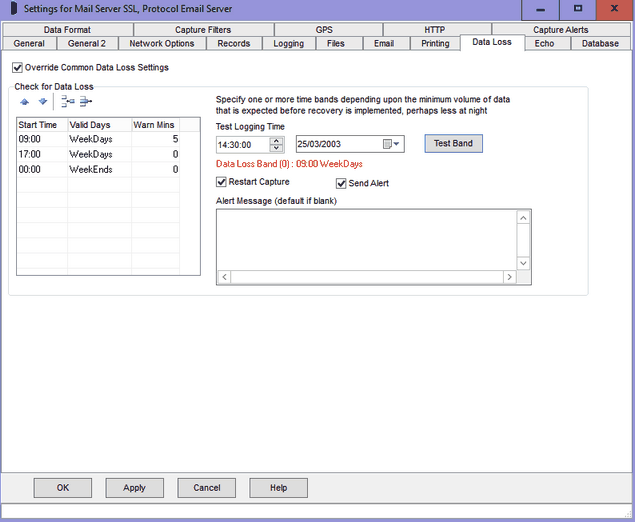Switch to the Database tab
Viewport: 635px width, 522px height.
(600, 44)
